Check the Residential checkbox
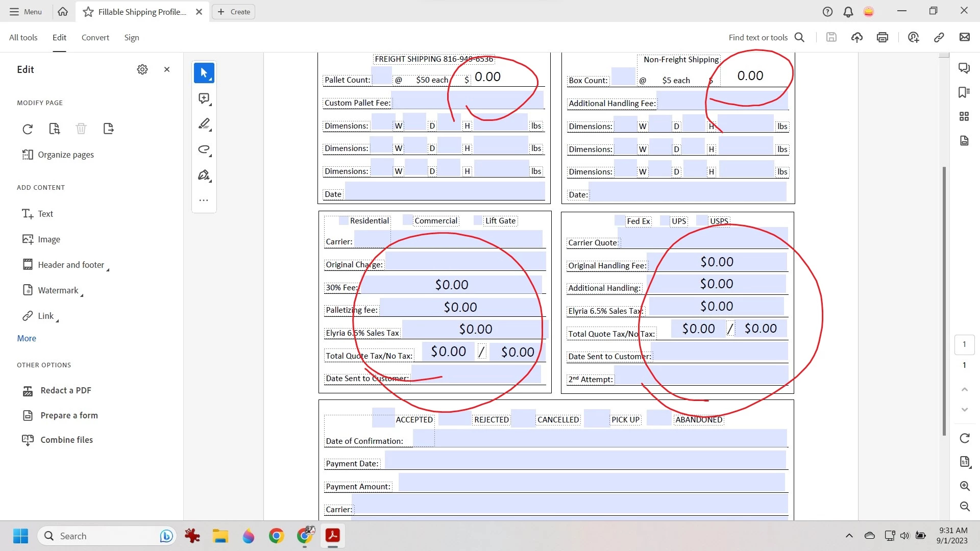The height and width of the screenshot is (551, 980). (x=344, y=221)
